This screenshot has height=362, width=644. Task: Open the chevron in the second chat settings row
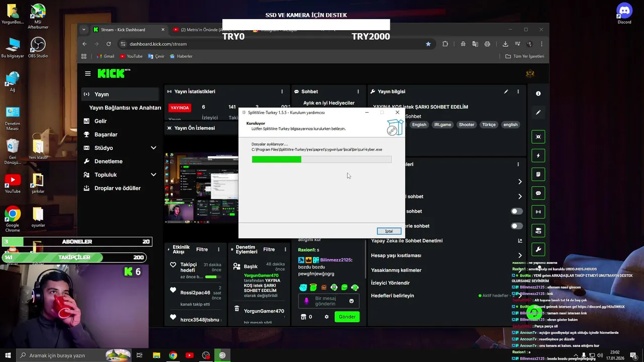coord(520,197)
